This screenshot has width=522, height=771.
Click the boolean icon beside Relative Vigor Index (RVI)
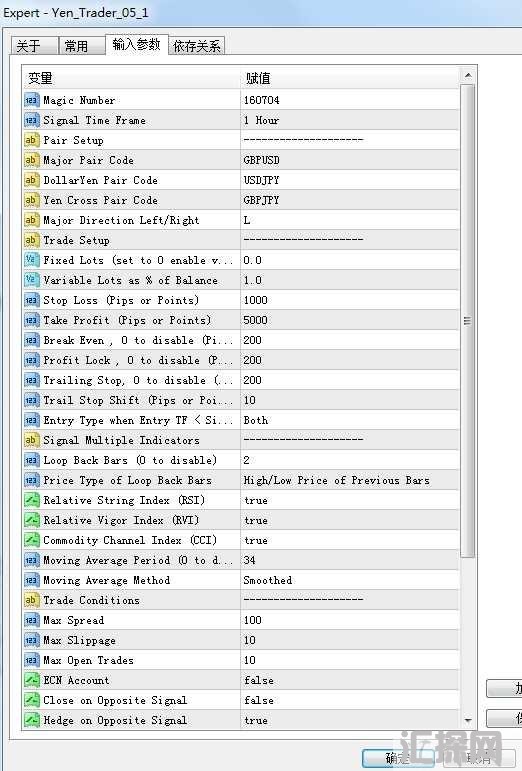tap(31, 520)
